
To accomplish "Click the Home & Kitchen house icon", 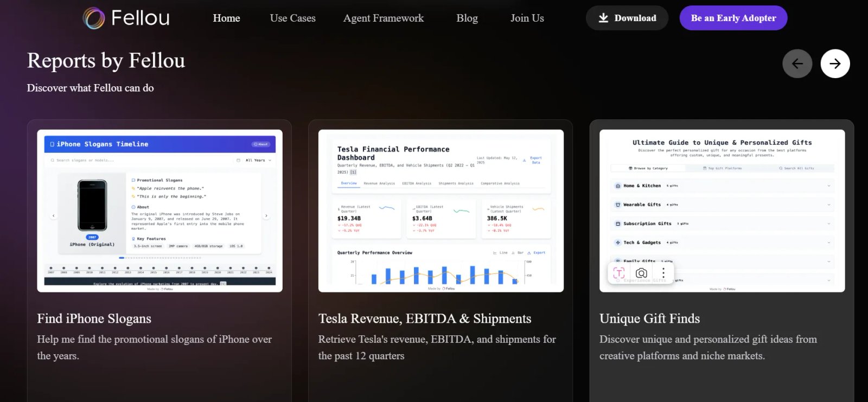I will (x=618, y=186).
